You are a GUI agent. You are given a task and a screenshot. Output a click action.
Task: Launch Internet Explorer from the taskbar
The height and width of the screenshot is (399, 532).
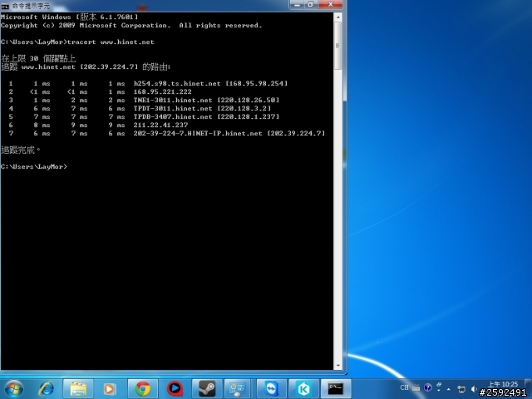(47, 389)
